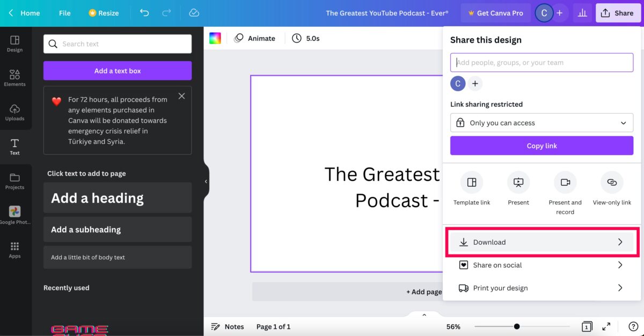
Task: Open the analytics bar chart icon
Action: point(582,13)
